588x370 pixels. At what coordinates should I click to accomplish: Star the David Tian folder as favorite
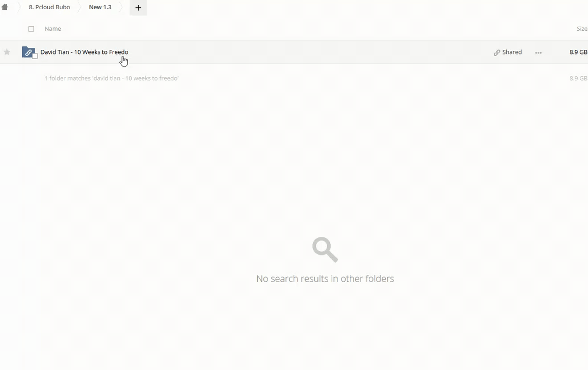tap(7, 52)
